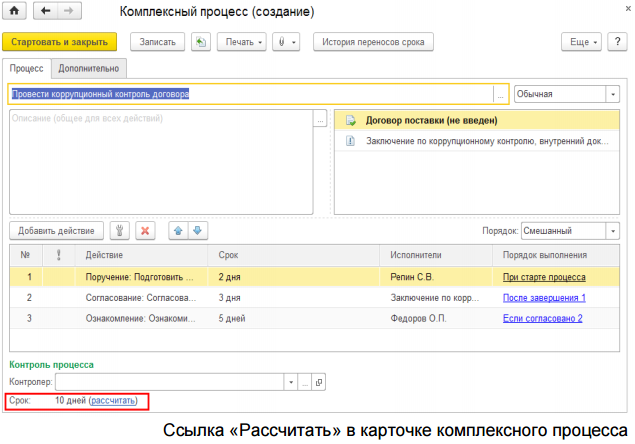Click the Договор поставки document icon
Image resolution: width=635 pixels, height=444 pixels.
tap(351, 120)
